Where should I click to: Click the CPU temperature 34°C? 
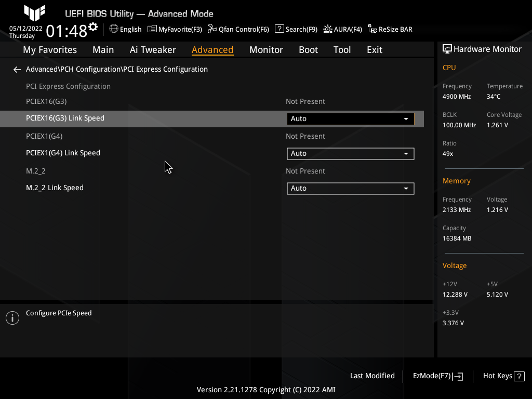tap(494, 97)
